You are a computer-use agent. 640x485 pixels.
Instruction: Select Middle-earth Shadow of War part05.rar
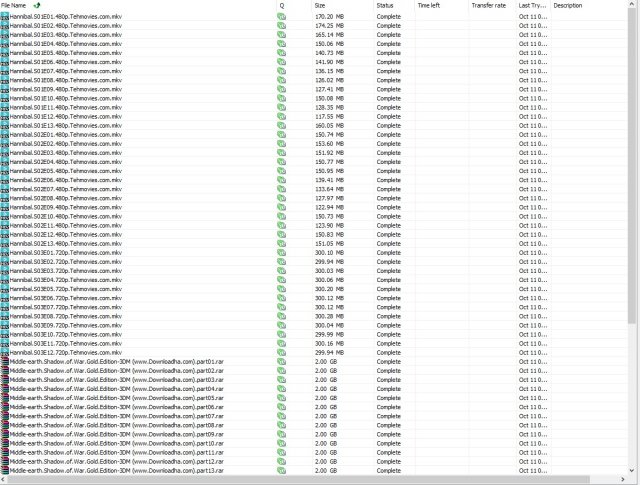(117, 398)
